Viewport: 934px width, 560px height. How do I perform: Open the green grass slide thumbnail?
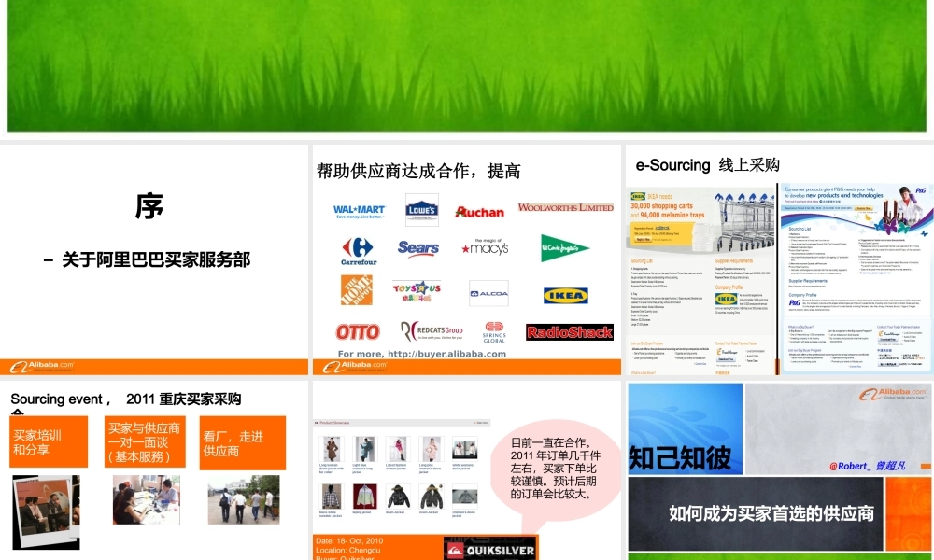pos(467,65)
